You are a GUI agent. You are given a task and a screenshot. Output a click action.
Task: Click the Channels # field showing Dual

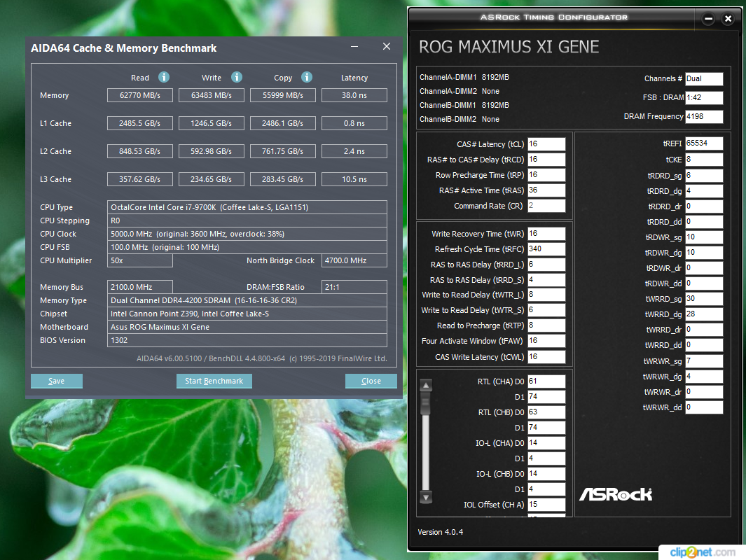coord(704,78)
